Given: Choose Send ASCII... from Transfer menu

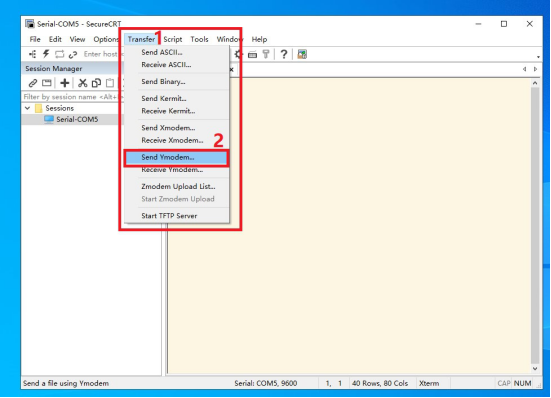Looking at the screenshot, I should pos(177,52).
